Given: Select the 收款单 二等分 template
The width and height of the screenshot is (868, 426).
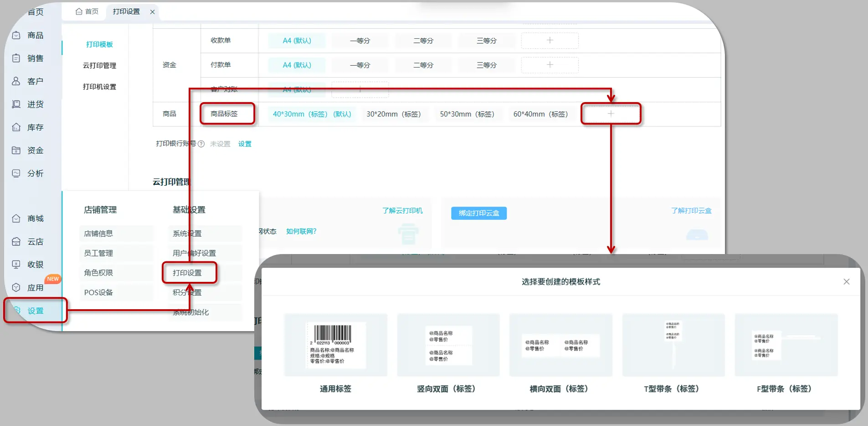Looking at the screenshot, I should tap(423, 41).
